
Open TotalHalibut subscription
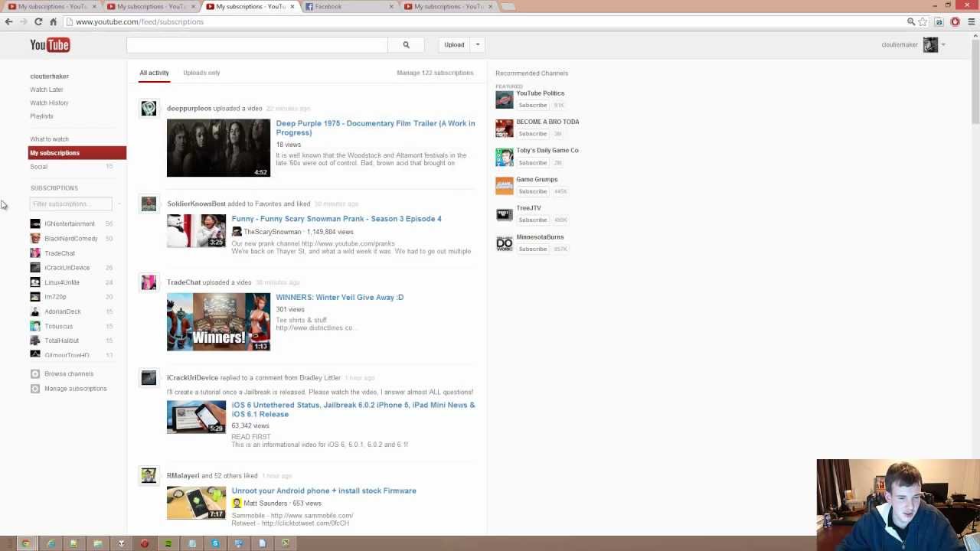coord(61,341)
